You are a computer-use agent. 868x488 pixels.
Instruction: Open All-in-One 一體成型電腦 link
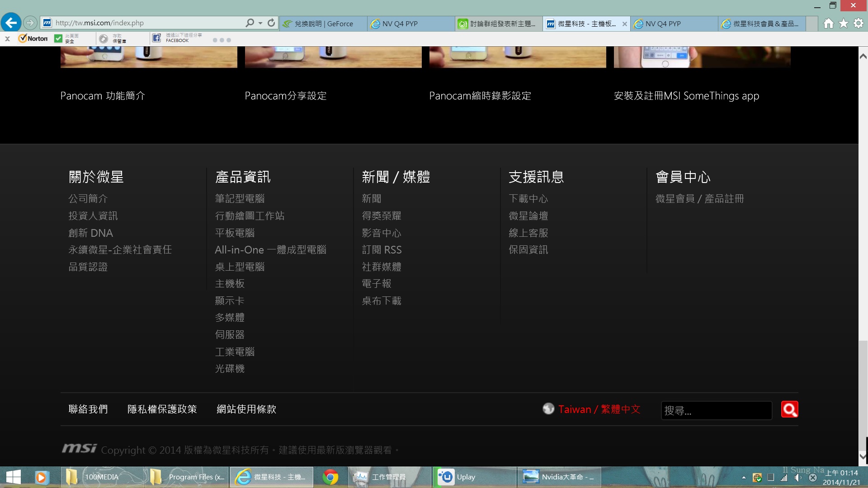[x=271, y=250]
